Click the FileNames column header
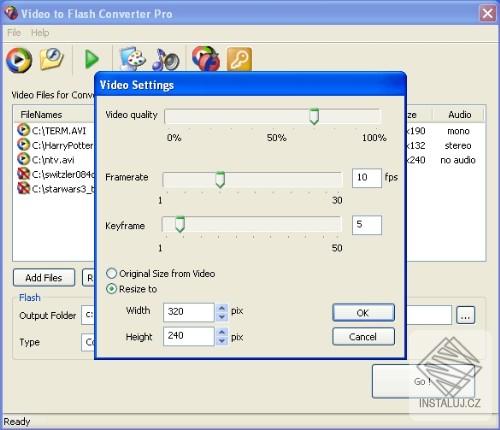 point(41,115)
